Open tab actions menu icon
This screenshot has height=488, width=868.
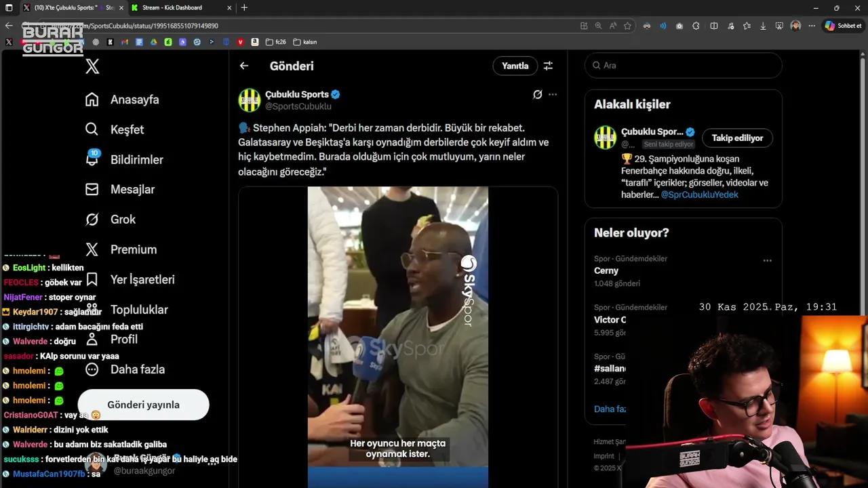coord(9,7)
